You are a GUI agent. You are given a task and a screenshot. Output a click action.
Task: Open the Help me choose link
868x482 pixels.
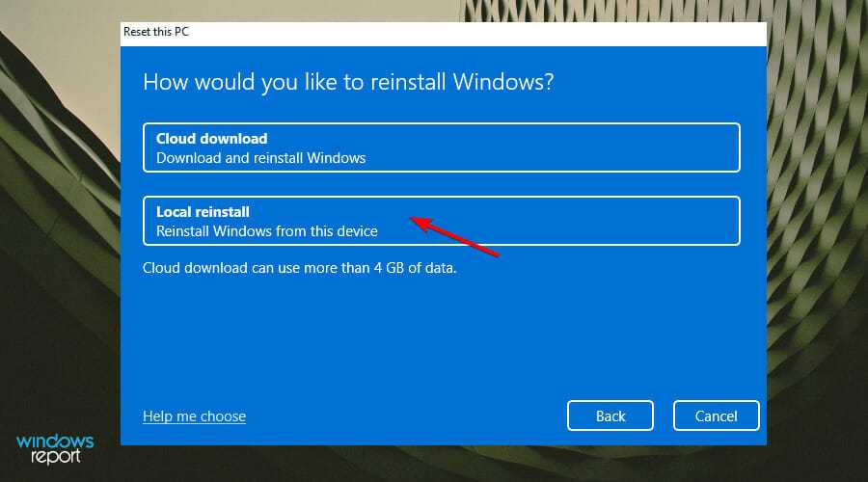[x=194, y=416]
